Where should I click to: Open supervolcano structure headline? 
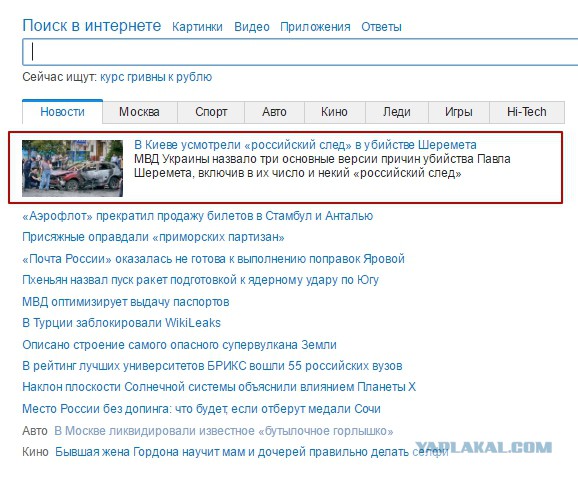[180, 345]
